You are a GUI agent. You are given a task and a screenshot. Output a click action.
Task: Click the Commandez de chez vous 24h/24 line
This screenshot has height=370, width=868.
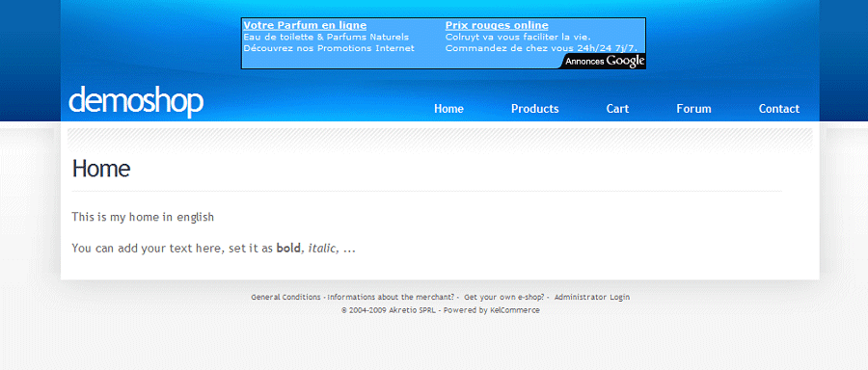click(541, 48)
